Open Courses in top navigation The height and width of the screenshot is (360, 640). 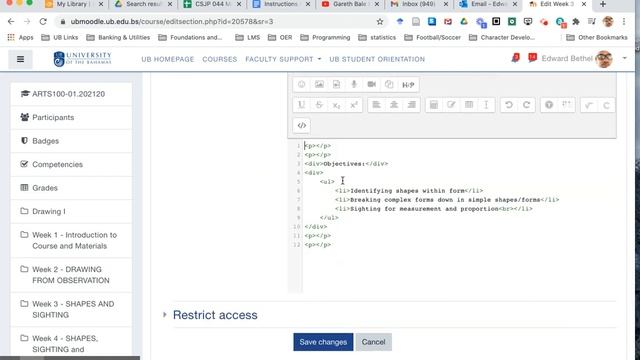pyautogui.click(x=220, y=59)
